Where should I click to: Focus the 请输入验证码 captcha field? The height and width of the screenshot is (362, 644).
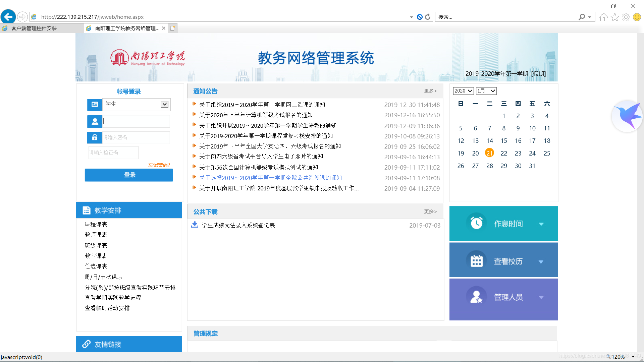coord(113,153)
